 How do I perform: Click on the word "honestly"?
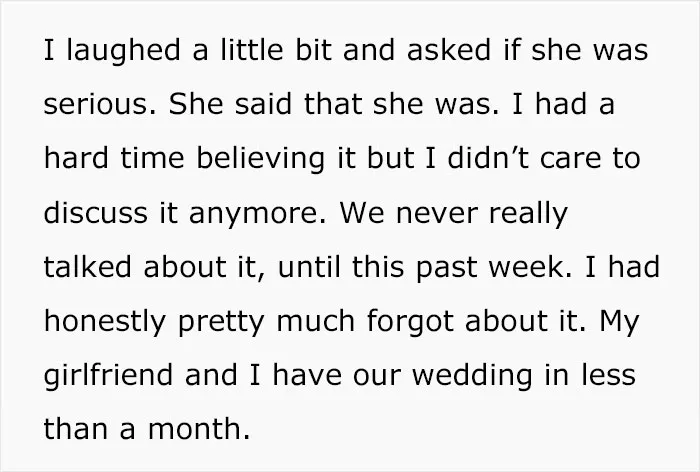click(105, 322)
